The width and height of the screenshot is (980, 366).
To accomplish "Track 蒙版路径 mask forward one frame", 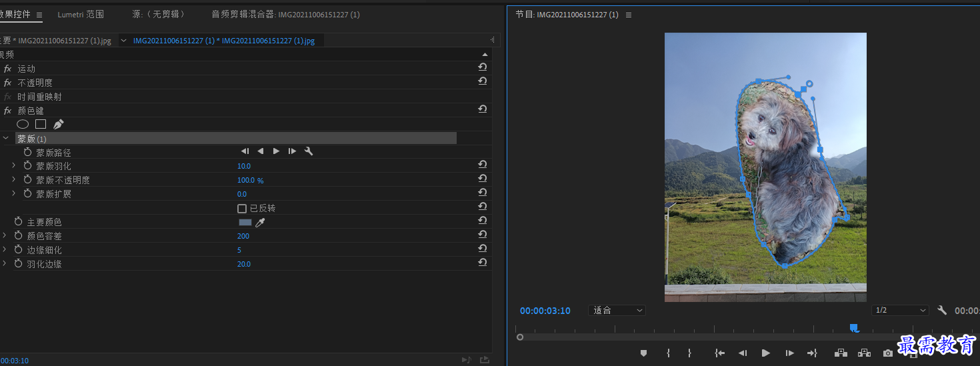I will pos(292,151).
